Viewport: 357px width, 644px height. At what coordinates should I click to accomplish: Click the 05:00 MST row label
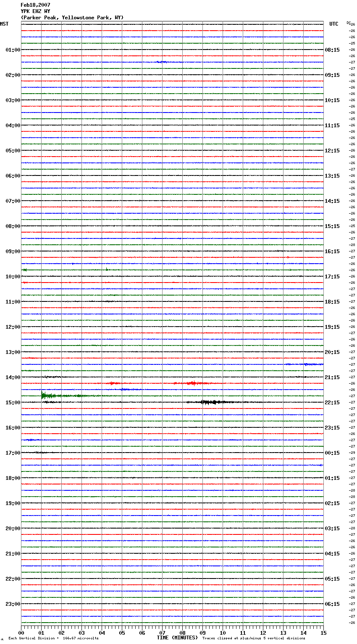point(13,151)
